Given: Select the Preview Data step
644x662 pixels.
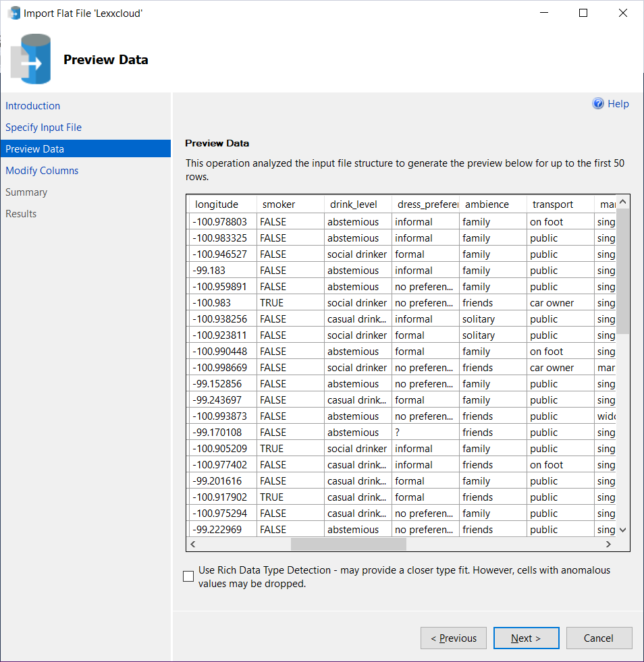Looking at the screenshot, I should pos(86,148).
